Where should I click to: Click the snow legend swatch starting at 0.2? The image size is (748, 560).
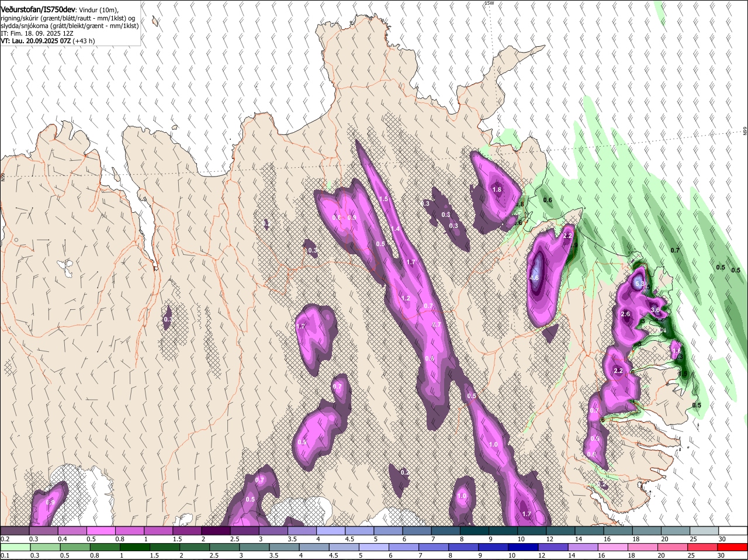15,531
